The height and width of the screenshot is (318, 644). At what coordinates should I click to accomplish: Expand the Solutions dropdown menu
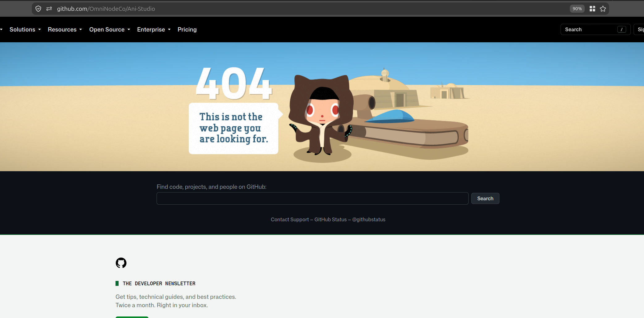click(25, 29)
